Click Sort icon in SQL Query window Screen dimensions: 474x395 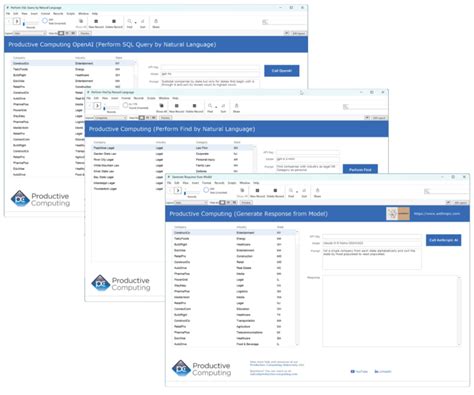point(143,21)
